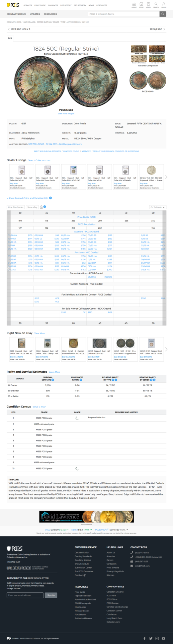Click the Half Dollars breadcrumb
Viewport: 173px width, 644px height.
pyautogui.click(x=29, y=22)
